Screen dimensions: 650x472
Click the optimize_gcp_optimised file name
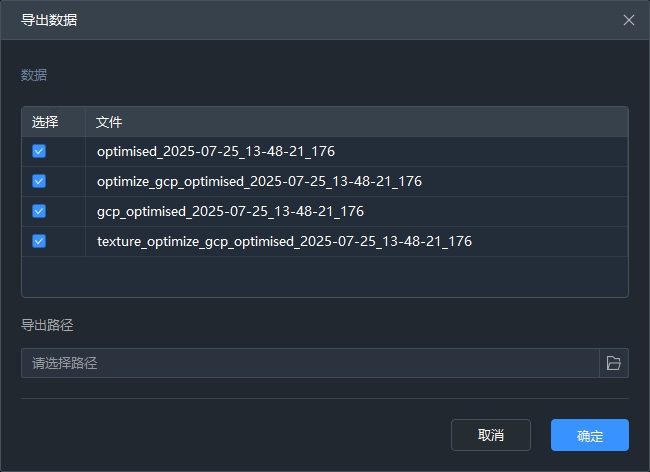click(259, 182)
